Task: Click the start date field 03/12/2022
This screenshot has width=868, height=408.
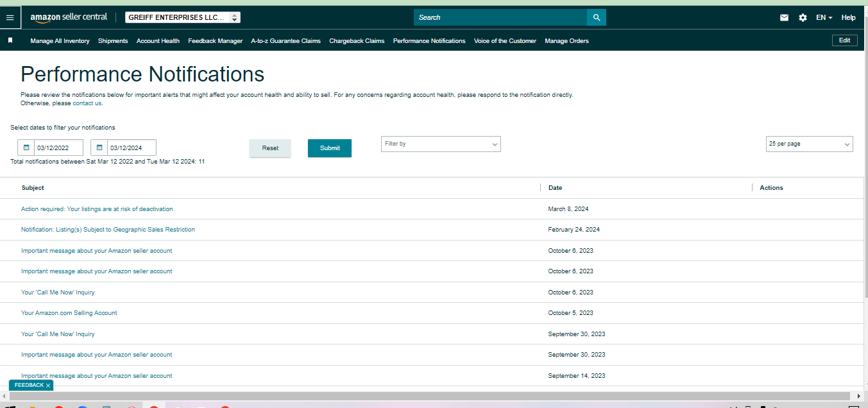Action: click(x=59, y=148)
